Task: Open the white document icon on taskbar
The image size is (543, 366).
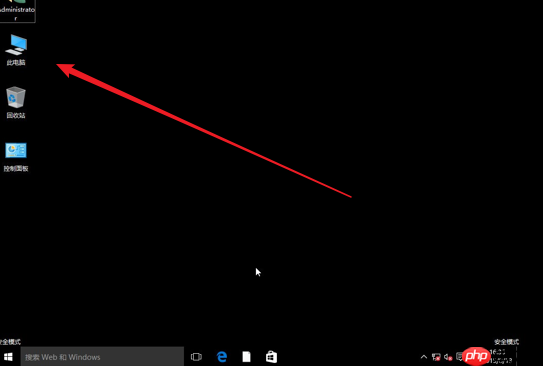Action: 246,357
